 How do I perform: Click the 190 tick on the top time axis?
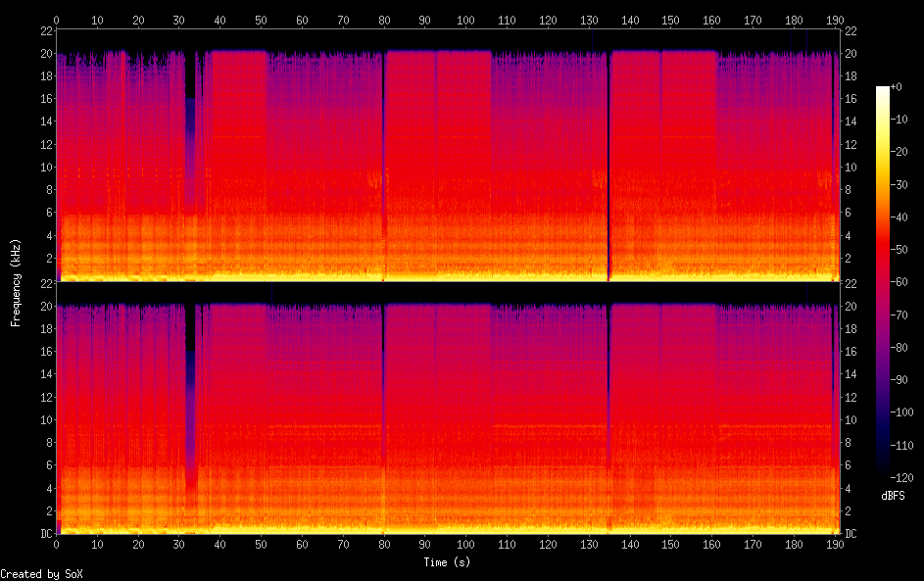[x=833, y=19]
